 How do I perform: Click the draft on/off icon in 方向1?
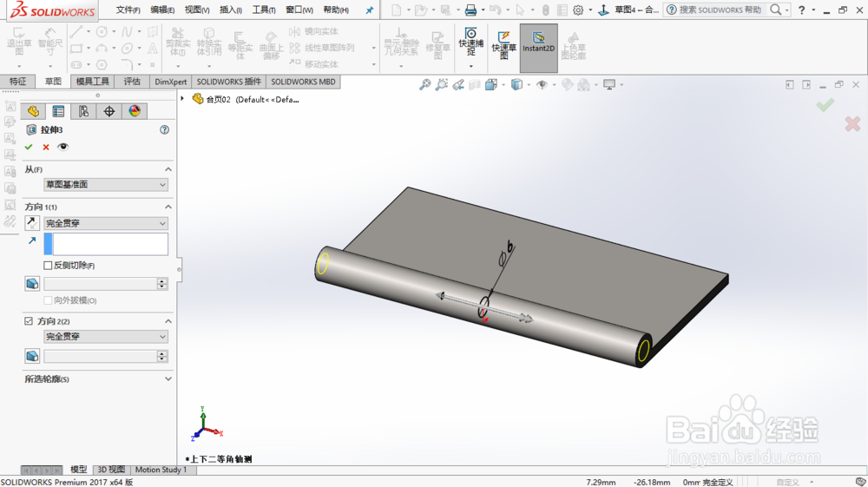point(32,283)
